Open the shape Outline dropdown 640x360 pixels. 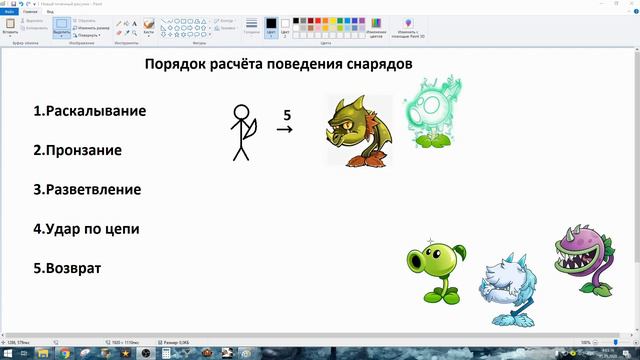pos(224,20)
